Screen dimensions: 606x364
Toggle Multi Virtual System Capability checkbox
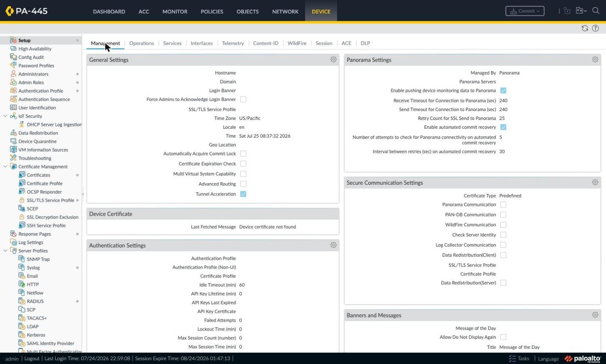[243, 174]
